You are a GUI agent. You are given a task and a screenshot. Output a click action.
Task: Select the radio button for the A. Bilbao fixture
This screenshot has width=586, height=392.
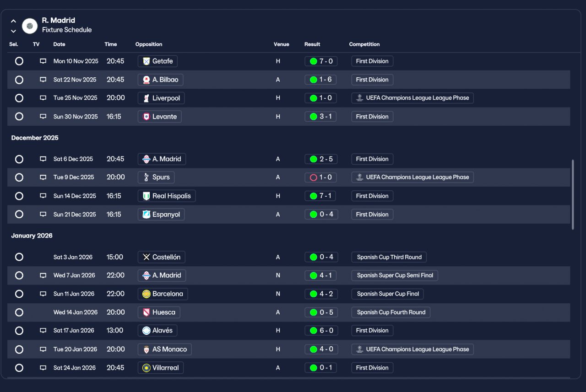tap(19, 80)
